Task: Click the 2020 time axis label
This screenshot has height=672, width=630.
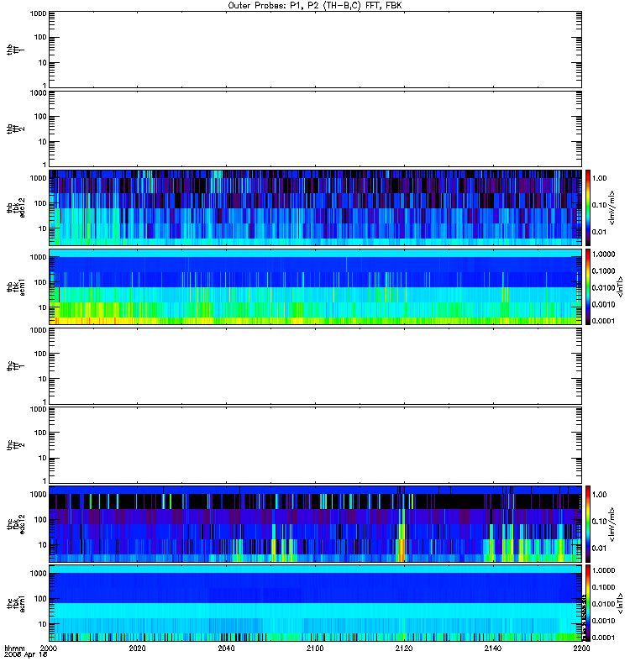Action: 137,648
